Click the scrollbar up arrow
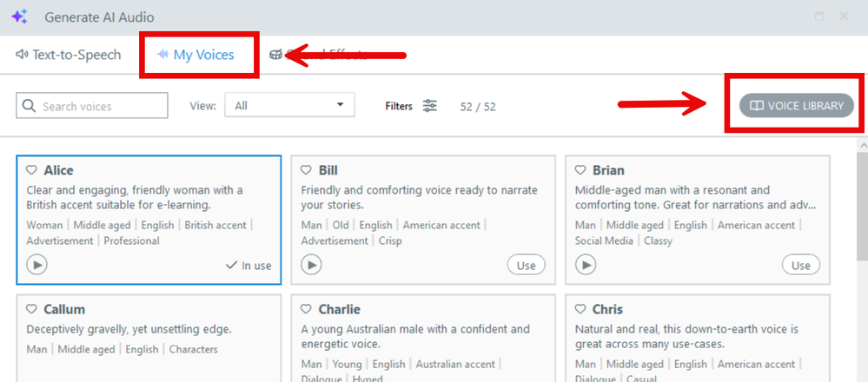The width and height of the screenshot is (868, 382). [862, 145]
